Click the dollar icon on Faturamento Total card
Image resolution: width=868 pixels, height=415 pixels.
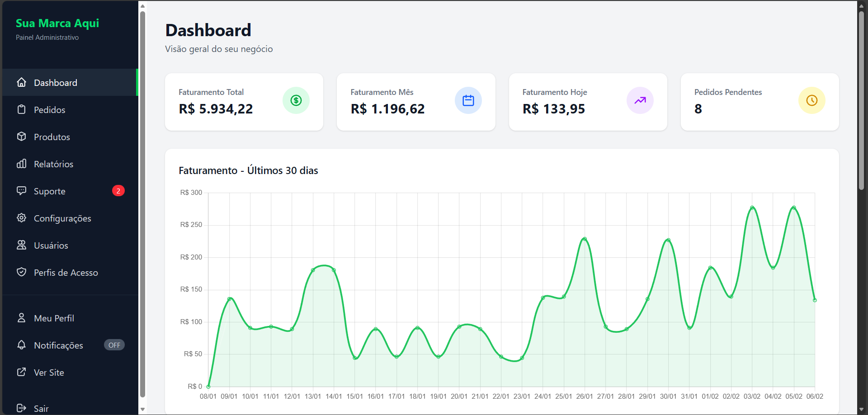pos(296,100)
